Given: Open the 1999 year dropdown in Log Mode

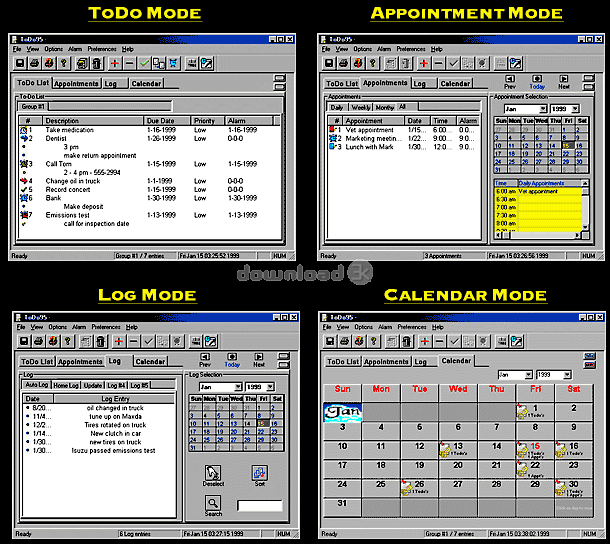Looking at the screenshot, I should pyautogui.click(x=270, y=387).
